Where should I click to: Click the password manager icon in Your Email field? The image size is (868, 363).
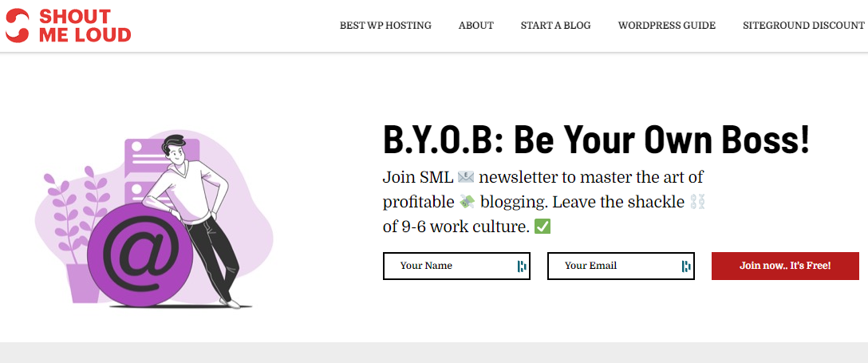coord(686,266)
